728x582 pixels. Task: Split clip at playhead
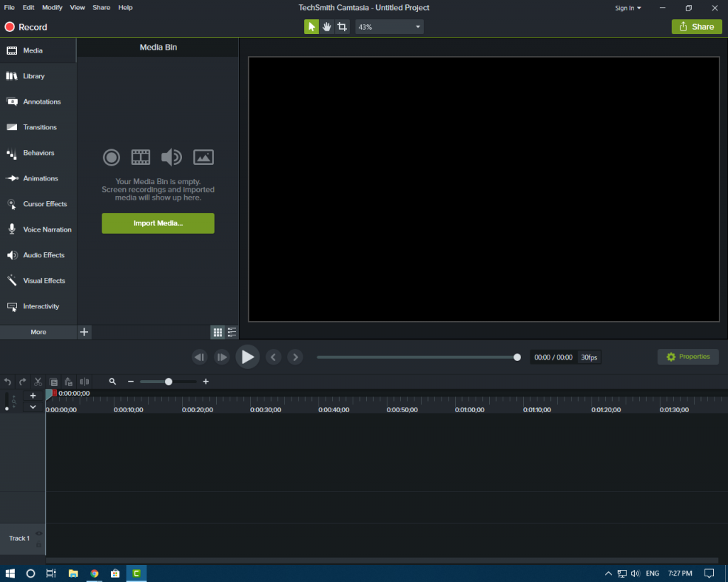click(85, 382)
